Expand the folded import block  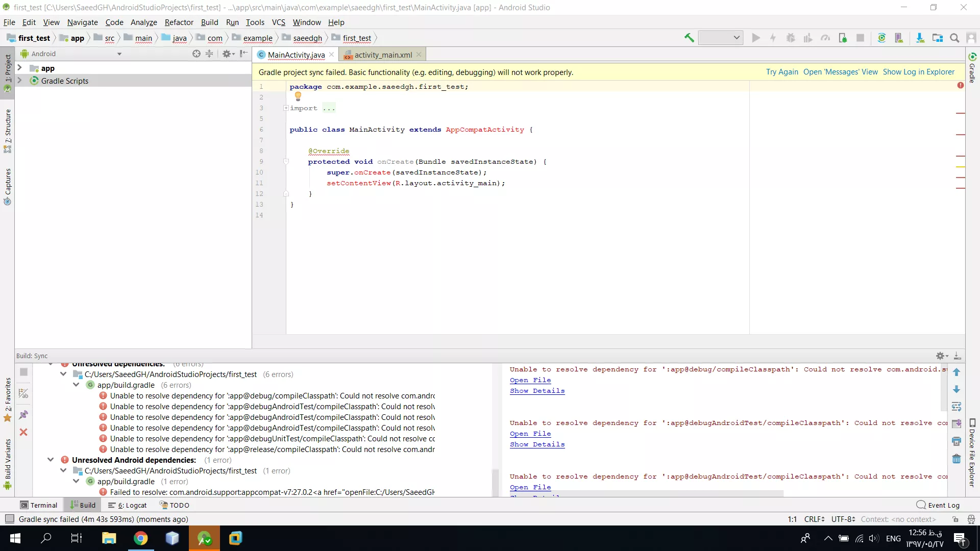point(286,108)
